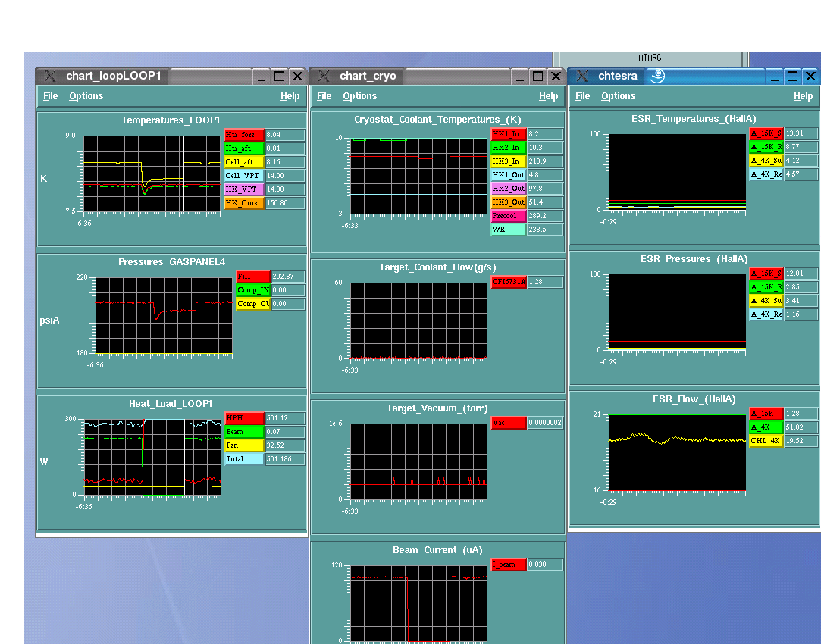Select the red Fill pressure legend swatch

pyautogui.click(x=253, y=277)
